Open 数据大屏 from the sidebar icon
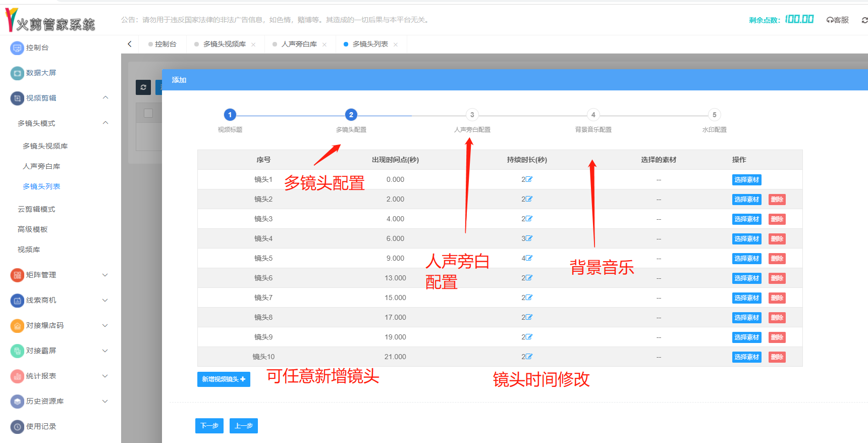Screen dimensions: 868x443 17,73
